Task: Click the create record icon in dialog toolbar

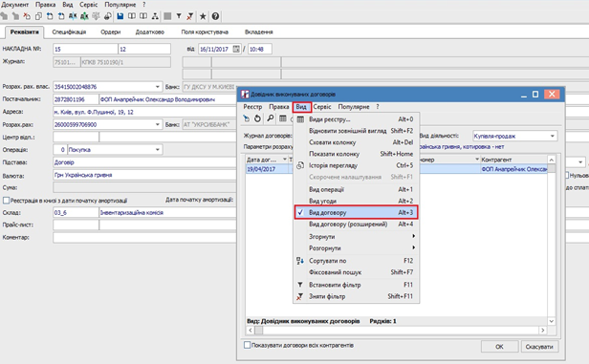Action: tap(246, 118)
